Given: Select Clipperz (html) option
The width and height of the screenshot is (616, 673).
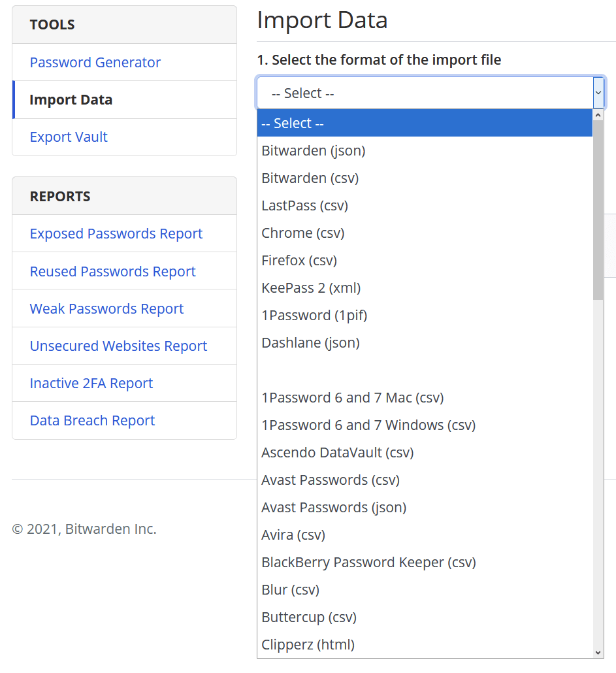Looking at the screenshot, I should tap(425, 645).
